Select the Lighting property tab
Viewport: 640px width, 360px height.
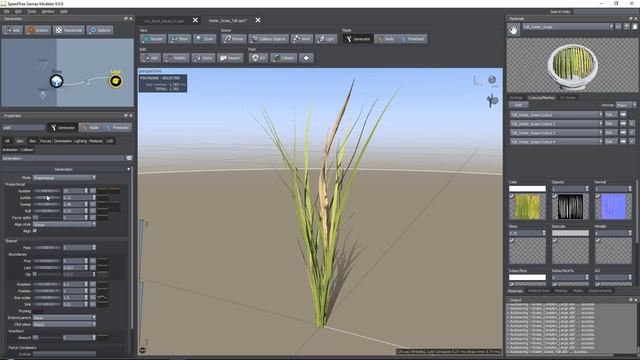(x=80, y=141)
